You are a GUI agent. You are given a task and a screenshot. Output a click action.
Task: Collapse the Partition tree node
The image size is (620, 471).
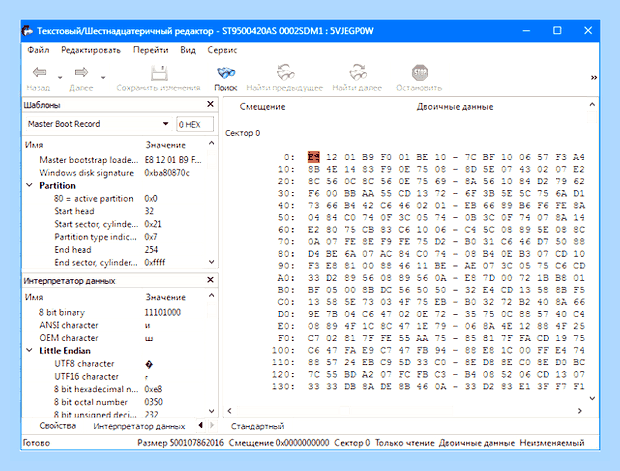click(x=29, y=185)
